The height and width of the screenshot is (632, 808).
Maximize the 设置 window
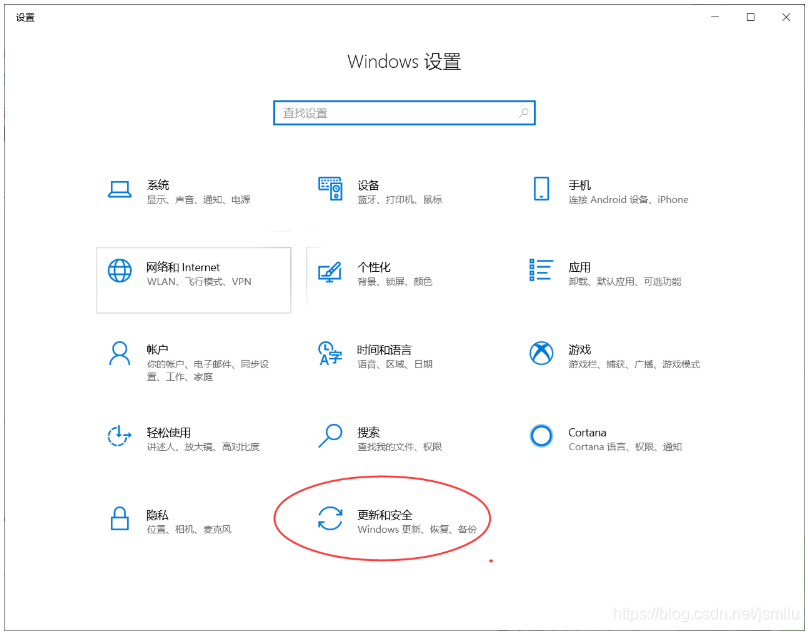coord(751,17)
